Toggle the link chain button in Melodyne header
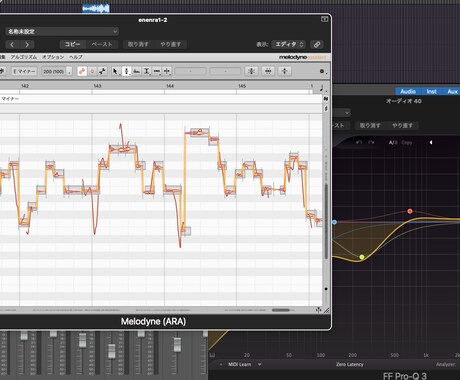 317,44
